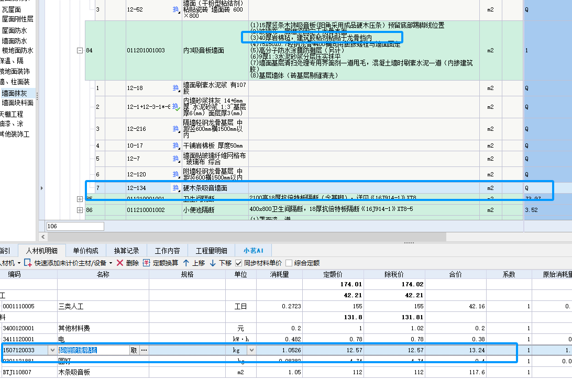This screenshot has width=572, height=392.
Task: Select 楼地面防水 in the left tree
Action: [17, 50]
